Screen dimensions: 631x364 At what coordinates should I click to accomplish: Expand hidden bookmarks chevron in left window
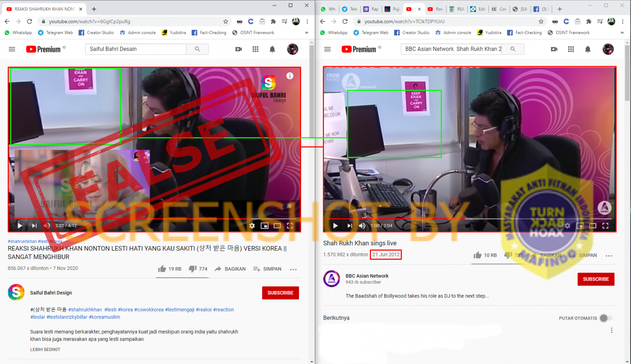[x=306, y=32]
